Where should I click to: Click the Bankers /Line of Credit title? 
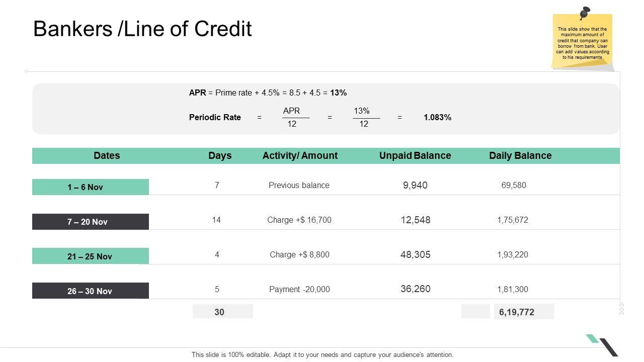tap(142, 29)
